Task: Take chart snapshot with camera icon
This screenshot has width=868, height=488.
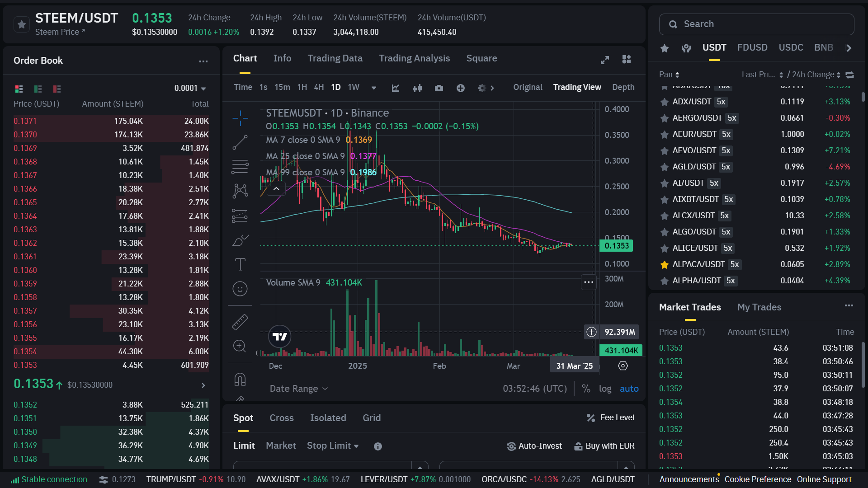Action: (439, 88)
